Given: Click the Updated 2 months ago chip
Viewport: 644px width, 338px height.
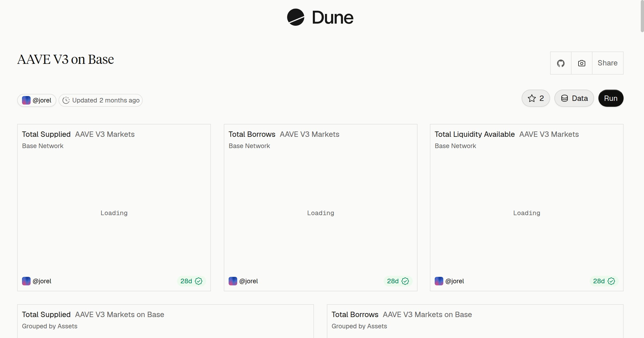Looking at the screenshot, I should click(x=101, y=100).
